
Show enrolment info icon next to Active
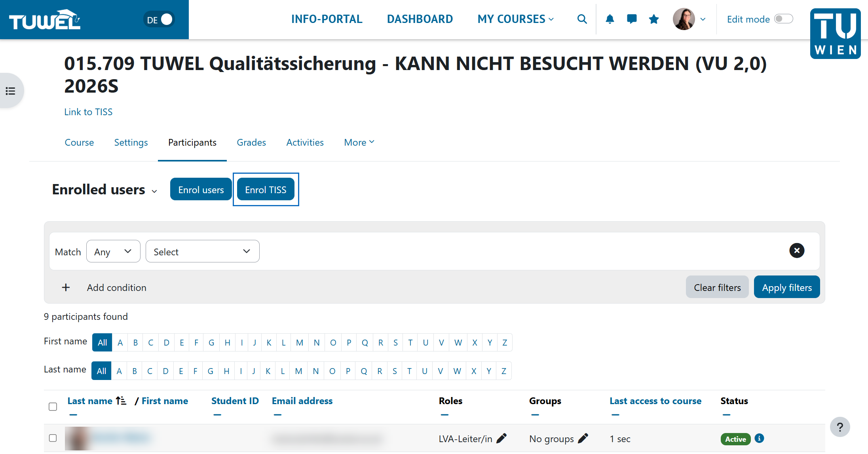(759, 438)
